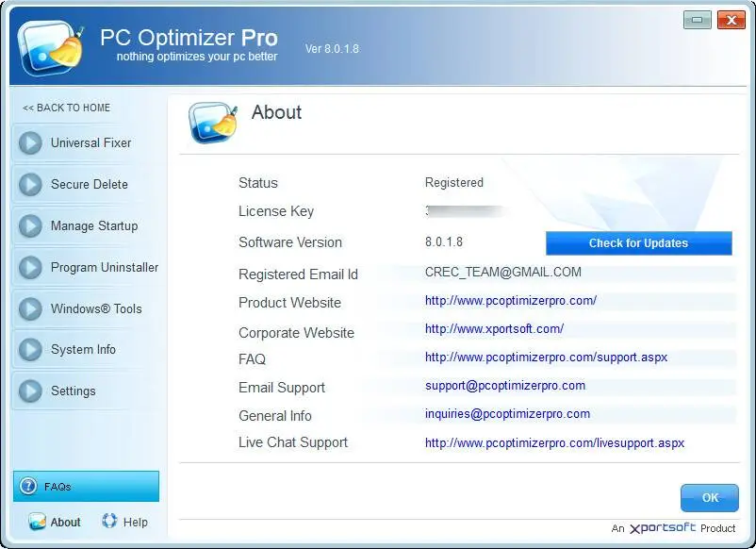The width and height of the screenshot is (756, 549).
Task: Click the Xportsoft product logo
Action: pos(663,528)
